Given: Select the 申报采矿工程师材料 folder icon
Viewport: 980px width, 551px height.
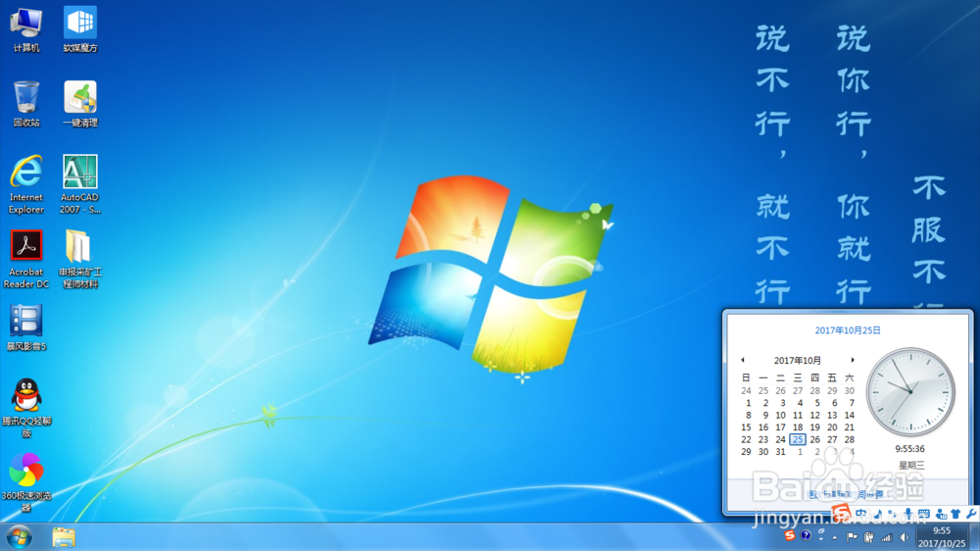Looking at the screenshot, I should click(x=80, y=259).
